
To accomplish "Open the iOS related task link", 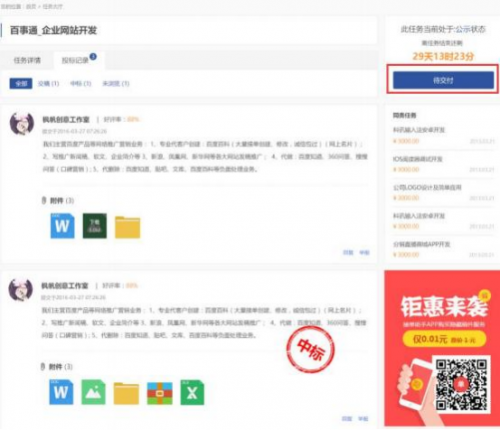I will click(418, 159).
